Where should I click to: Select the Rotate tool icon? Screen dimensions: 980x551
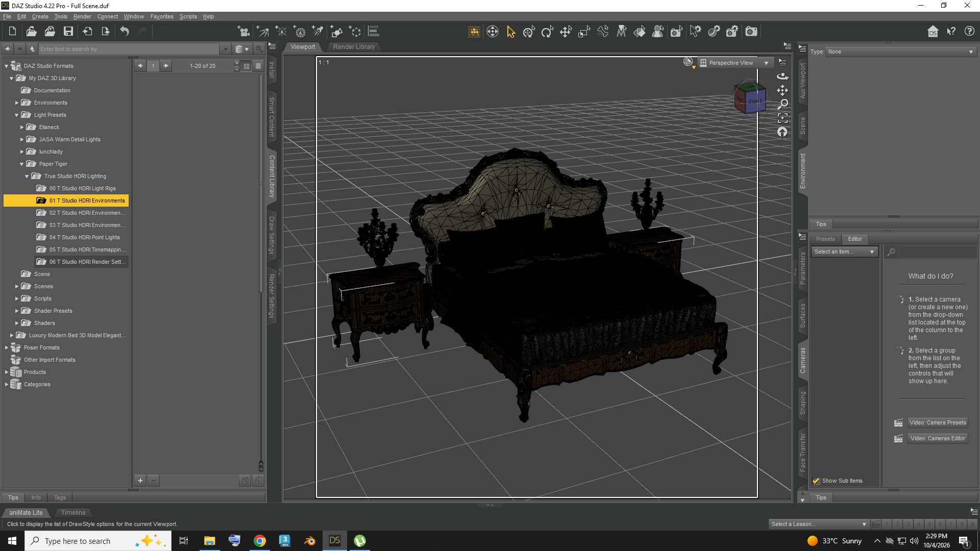547,32
